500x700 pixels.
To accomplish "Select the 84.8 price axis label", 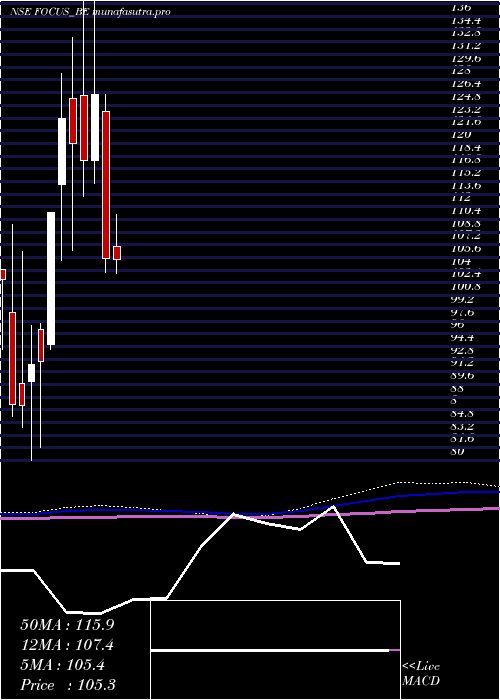I will 464,412.
